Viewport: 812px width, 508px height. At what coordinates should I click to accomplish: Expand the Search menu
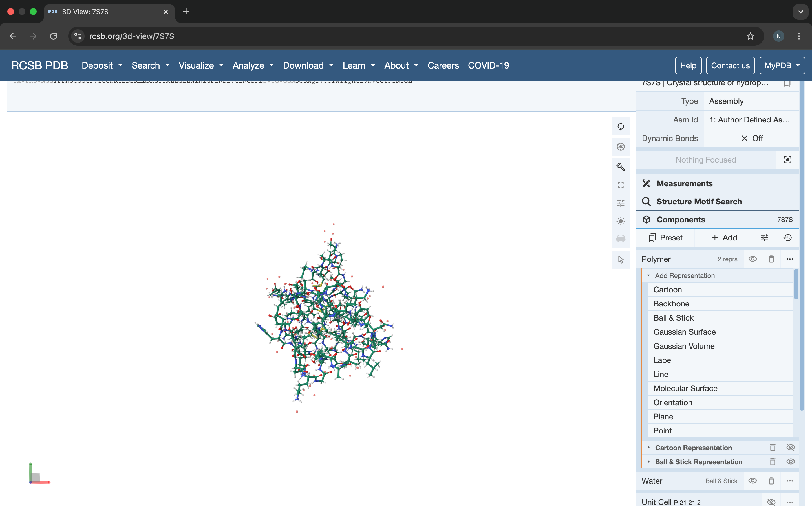coord(151,65)
